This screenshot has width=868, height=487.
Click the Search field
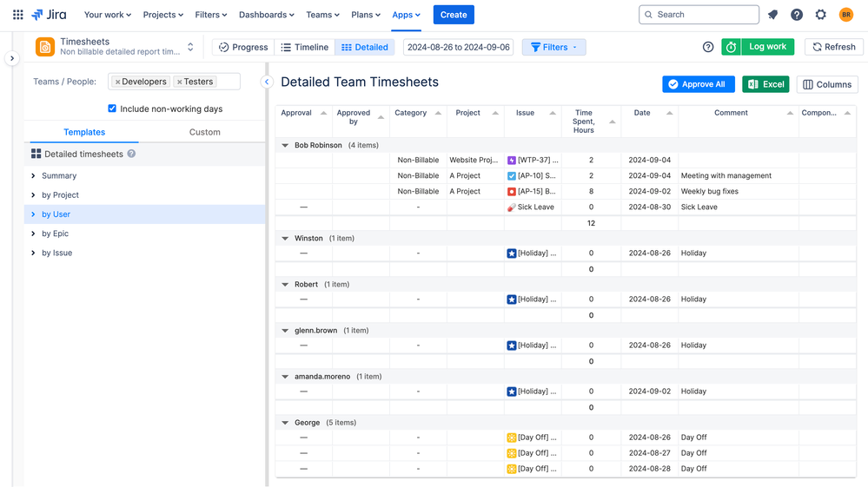[699, 15]
